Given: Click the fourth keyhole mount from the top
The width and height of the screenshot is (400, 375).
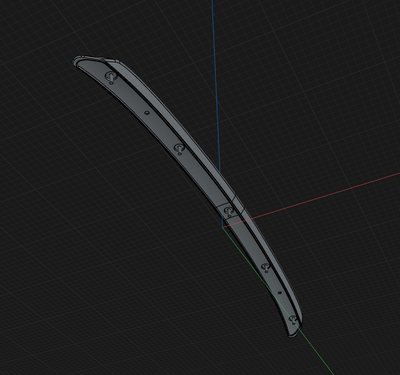Looking at the screenshot, I should point(265,267).
